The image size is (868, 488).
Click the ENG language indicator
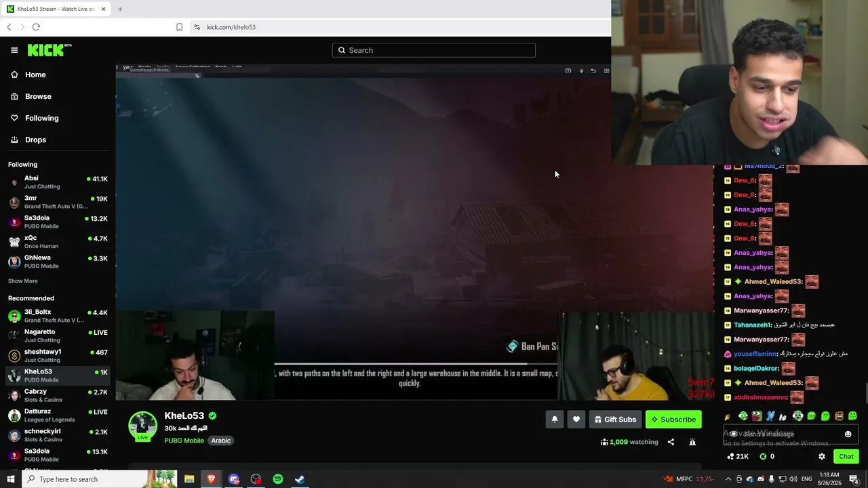(807, 479)
